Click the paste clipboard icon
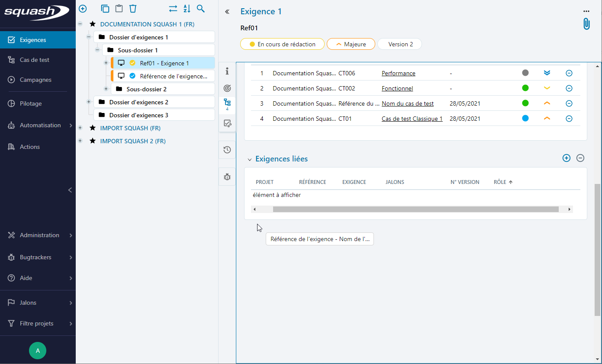Viewport: 602px width, 364px height. [119, 9]
